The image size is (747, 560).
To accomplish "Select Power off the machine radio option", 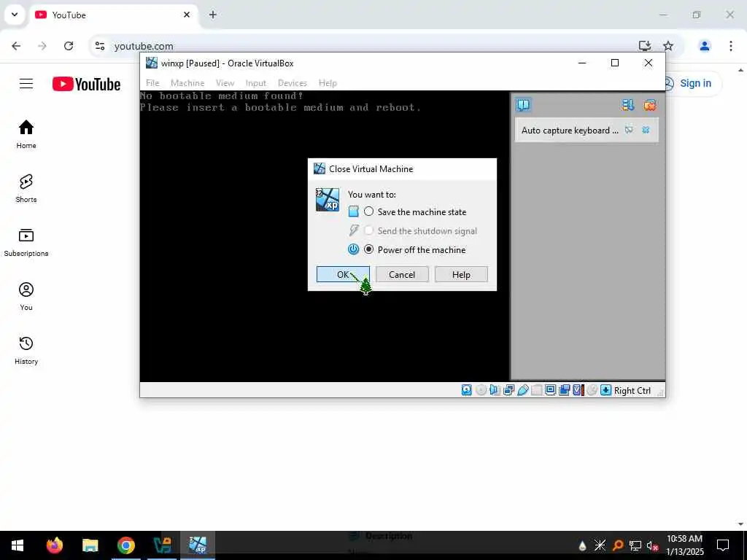I will tap(368, 249).
